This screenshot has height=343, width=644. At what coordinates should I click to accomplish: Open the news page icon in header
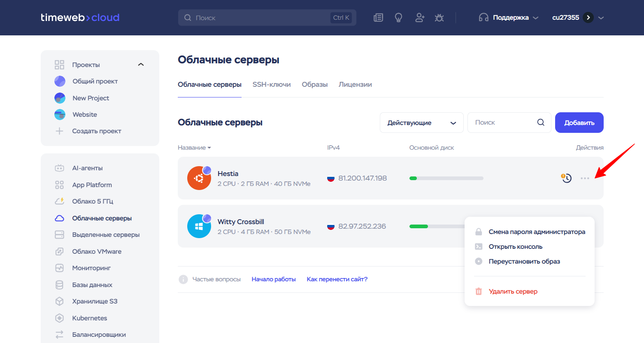click(x=378, y=18)
